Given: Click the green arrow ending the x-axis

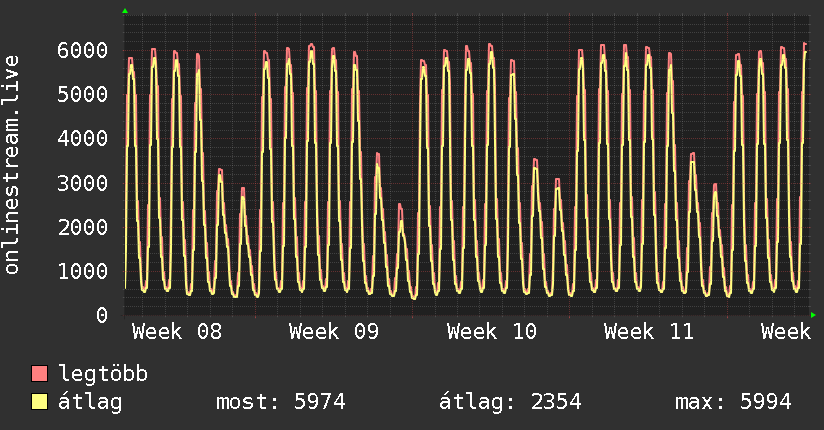Looking at the screenshot, I should tap(813, 315).
